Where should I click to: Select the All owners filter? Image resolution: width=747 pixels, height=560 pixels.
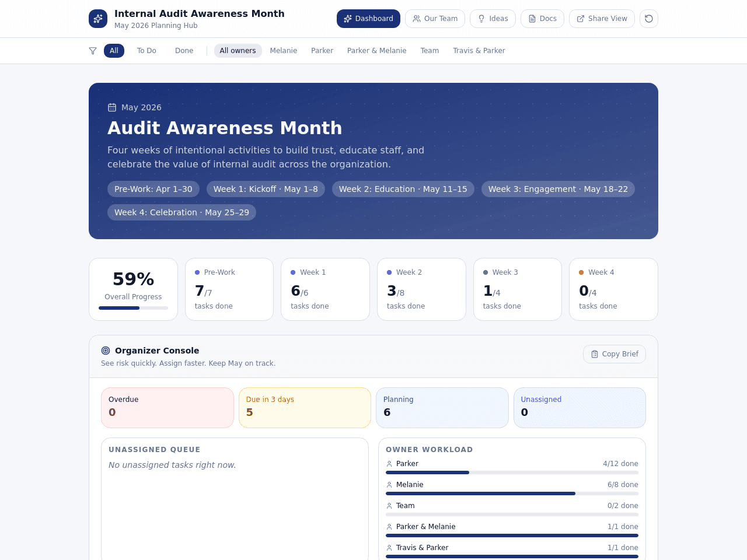[238, 51]
